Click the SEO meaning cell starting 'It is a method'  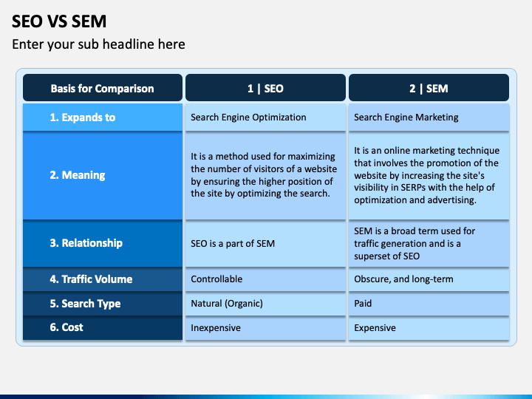[x=265, y=175]
